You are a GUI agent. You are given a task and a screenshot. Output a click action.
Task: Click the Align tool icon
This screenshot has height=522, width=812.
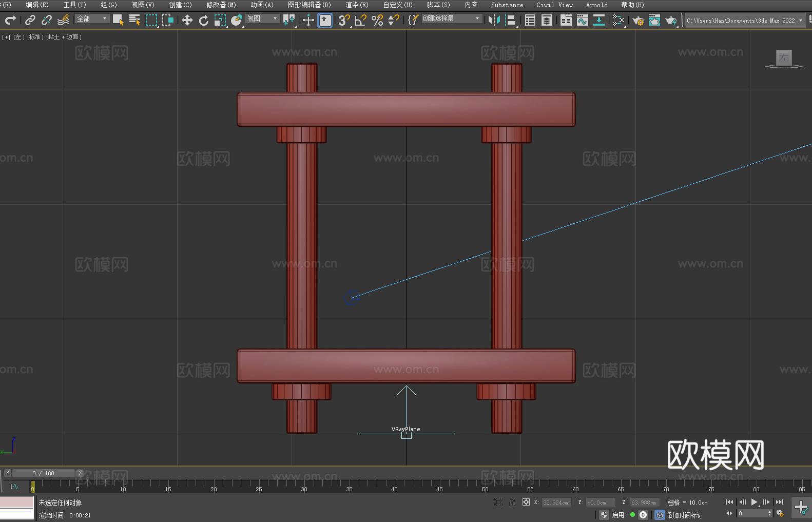511,20
